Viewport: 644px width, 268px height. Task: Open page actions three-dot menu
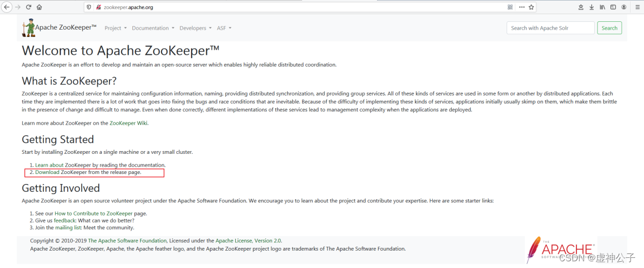point(522,7)
